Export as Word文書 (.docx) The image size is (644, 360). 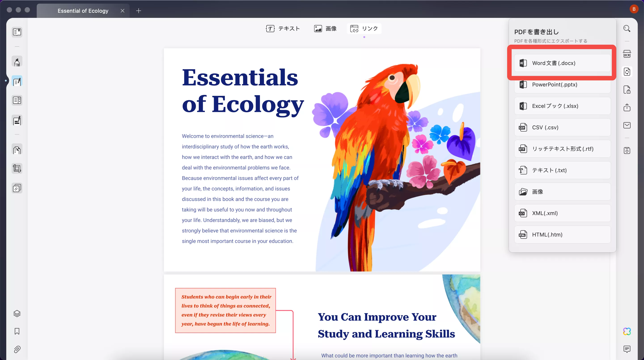[x=562, y=63]
